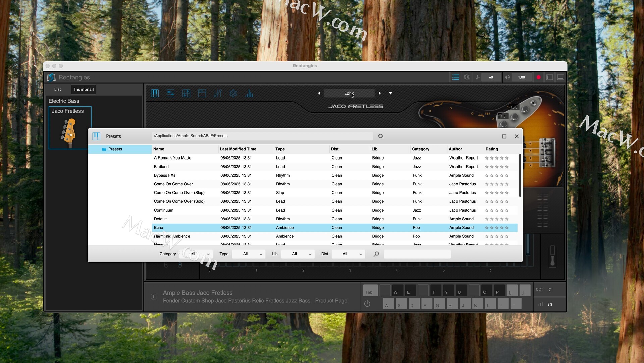644x363 pixels.
Task: Open the Product Page link
Action: (331, 301)
